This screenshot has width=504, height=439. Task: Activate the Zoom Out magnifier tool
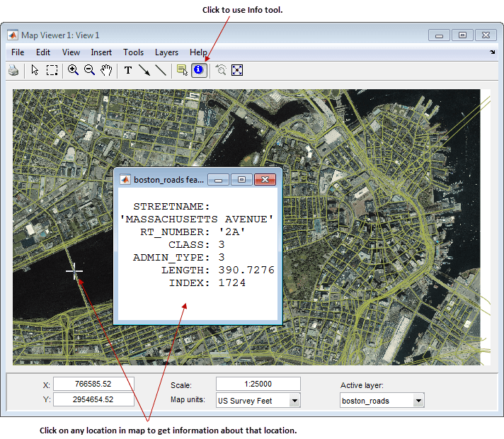[90, 70]
